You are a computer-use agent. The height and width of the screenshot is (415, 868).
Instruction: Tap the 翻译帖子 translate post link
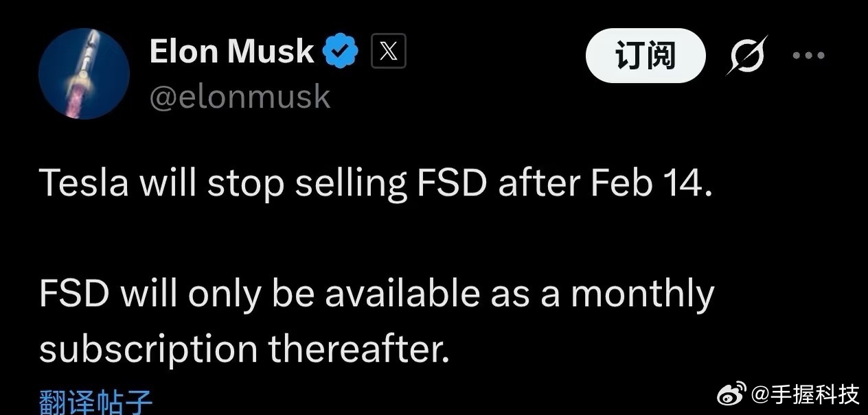click(x=95, y=402)
